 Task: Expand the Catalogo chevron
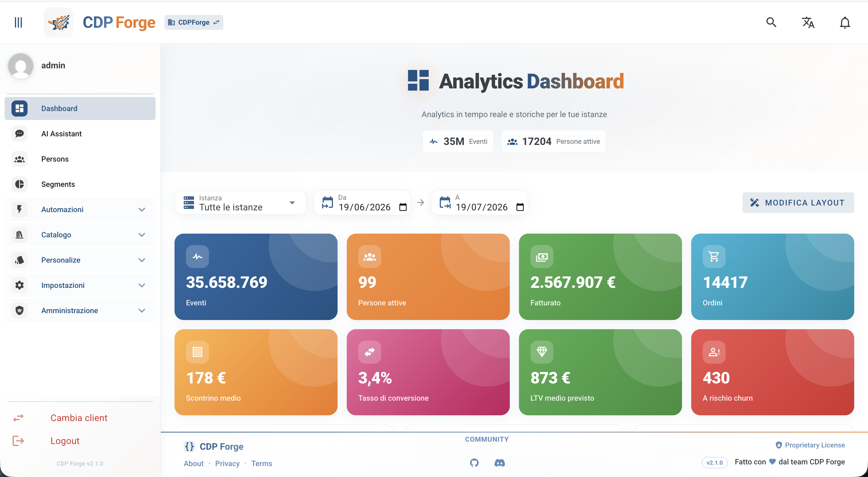click(x=142, y=235)
